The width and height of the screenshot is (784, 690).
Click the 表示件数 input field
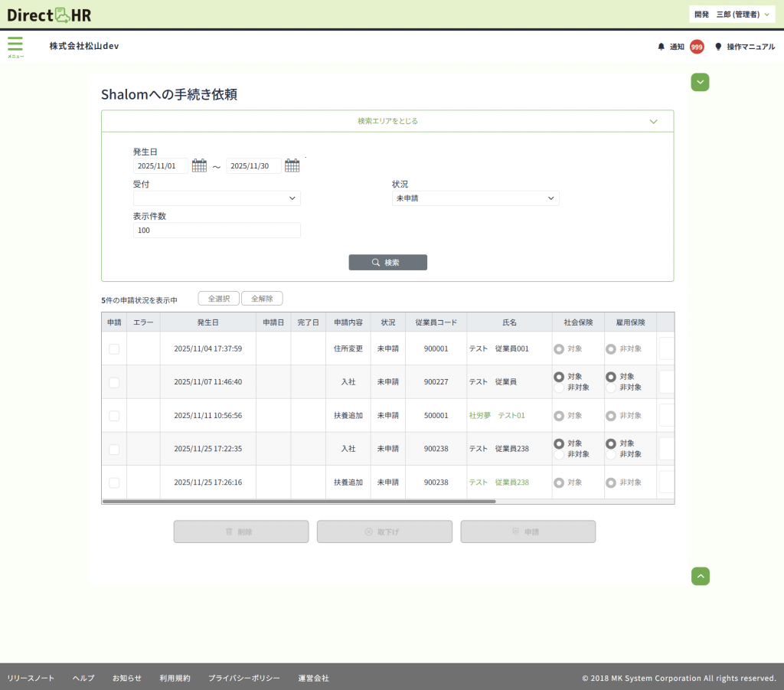[217, 230]
